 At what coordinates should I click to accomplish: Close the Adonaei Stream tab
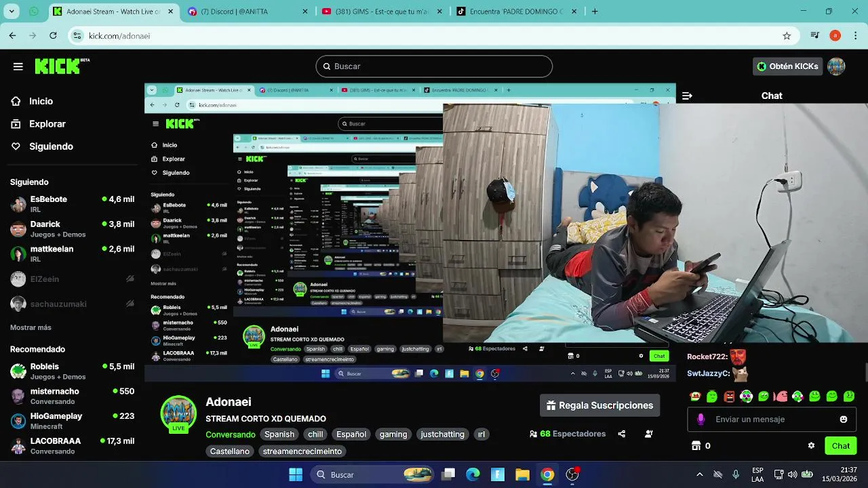tap(170, 12)
